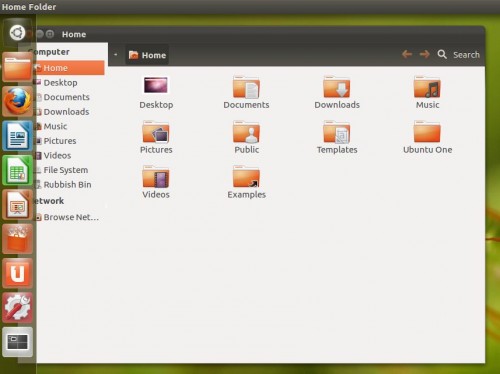Launch Firefox from the launcher
Viewport: 500px width, 374px height.
[17, 101]
